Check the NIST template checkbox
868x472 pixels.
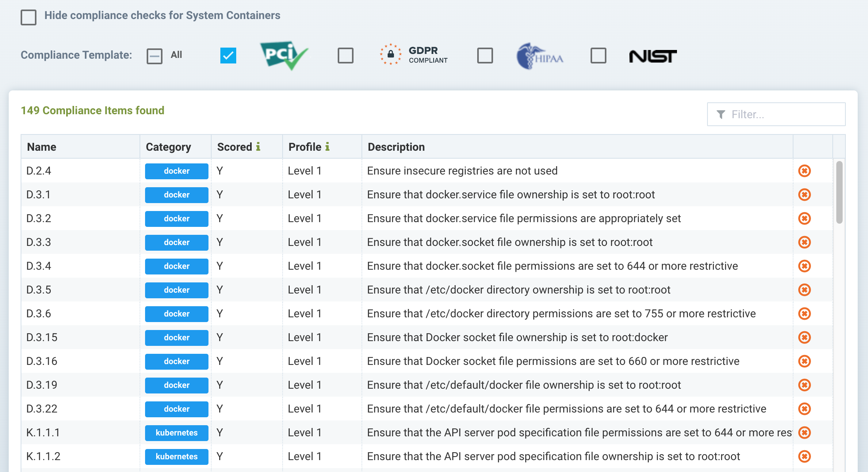pos(598,56)
